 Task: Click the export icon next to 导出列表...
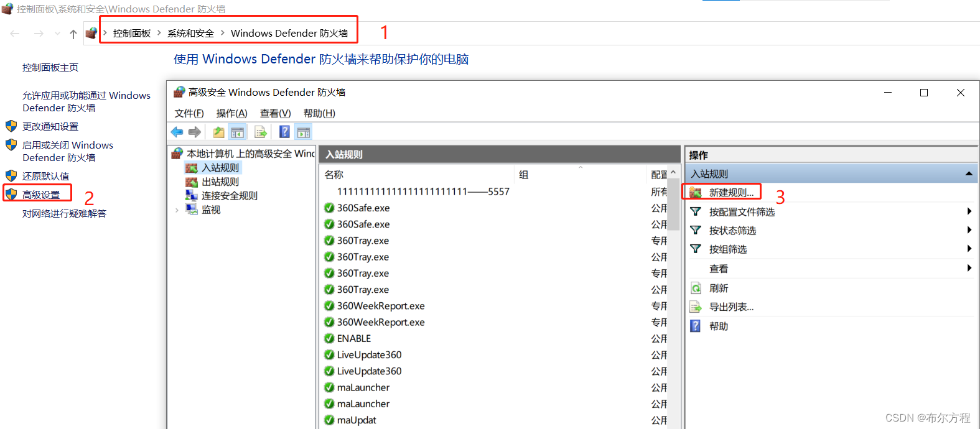(696, 307)
